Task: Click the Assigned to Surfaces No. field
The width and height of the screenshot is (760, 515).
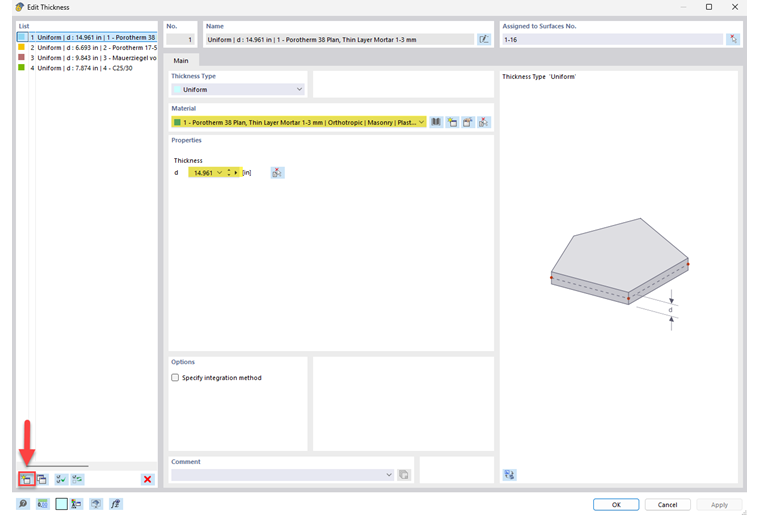Action: click(613, 40)
